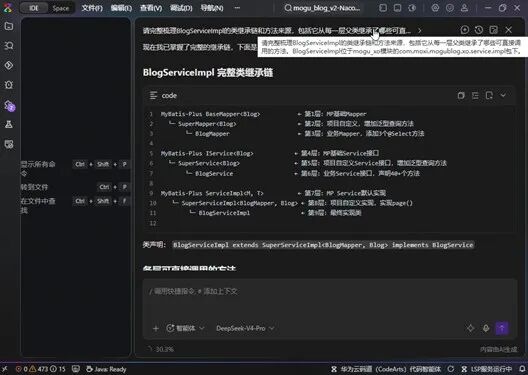This screenshot has height=375, width=528.
Task: Open the 文件(F) menu
Action: click(92, 8)
